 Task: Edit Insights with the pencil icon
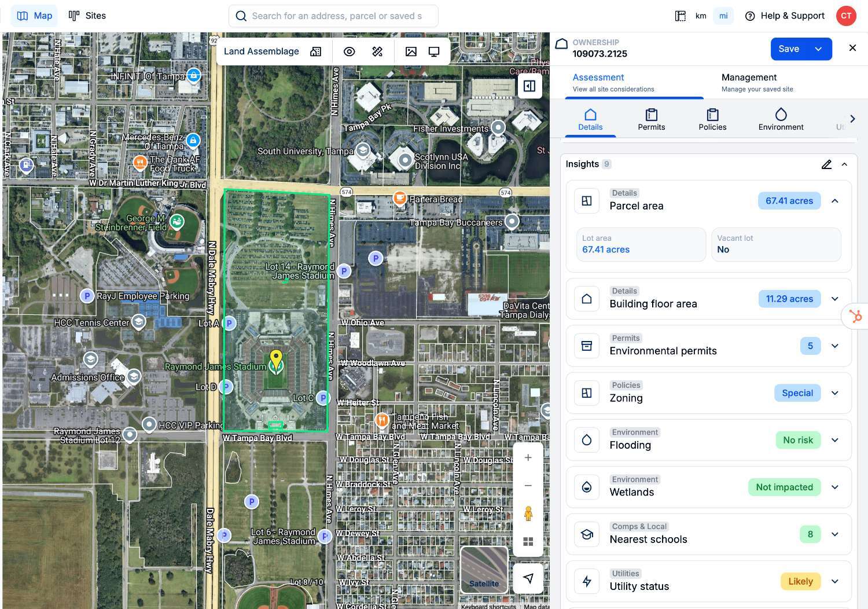[826, 164]
